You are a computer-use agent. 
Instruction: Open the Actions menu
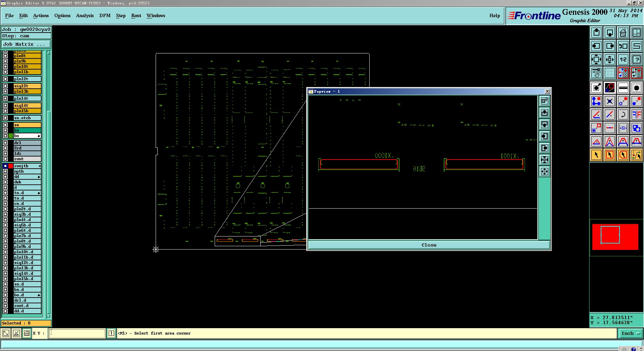pyautogui.click(x=41, y=15)
